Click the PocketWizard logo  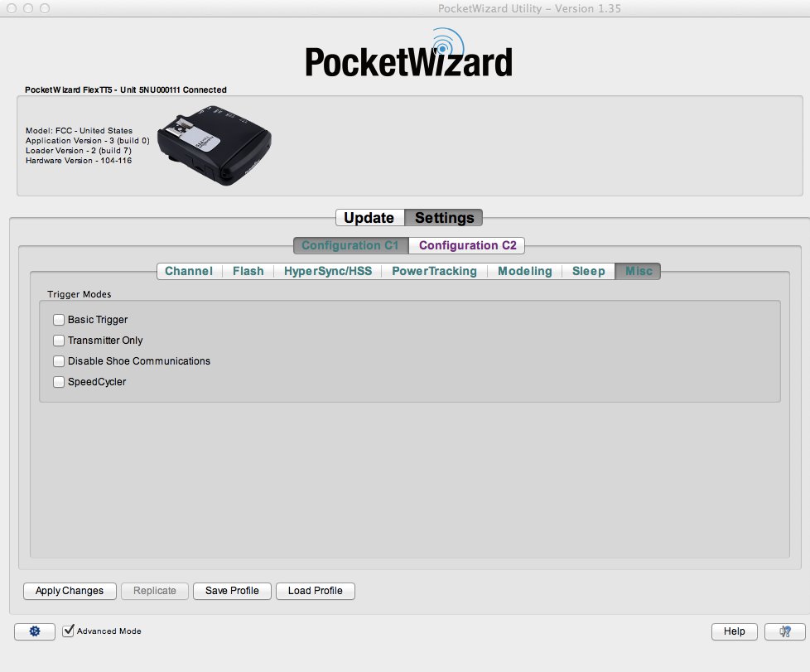pyautogui.click(x=408, y=56)
